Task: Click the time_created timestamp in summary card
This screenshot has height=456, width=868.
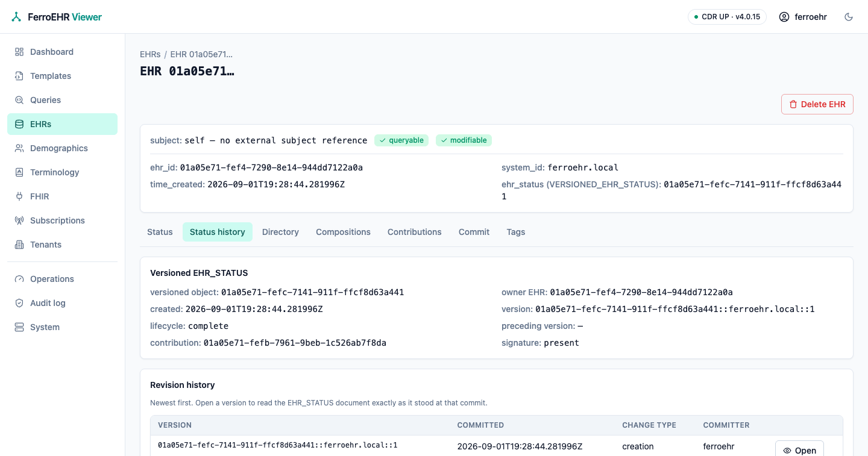Action: 276,184
